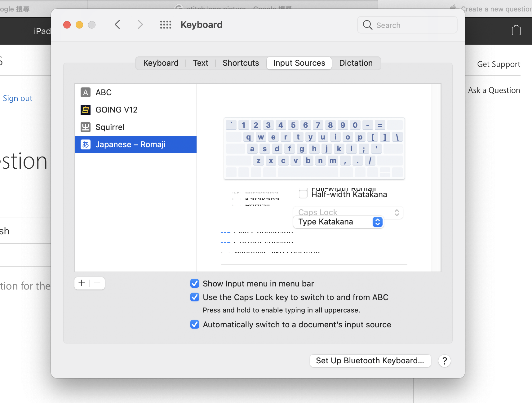Switch to the Keyboard tab
Screen dimensions: 532x403
point(161,63)
